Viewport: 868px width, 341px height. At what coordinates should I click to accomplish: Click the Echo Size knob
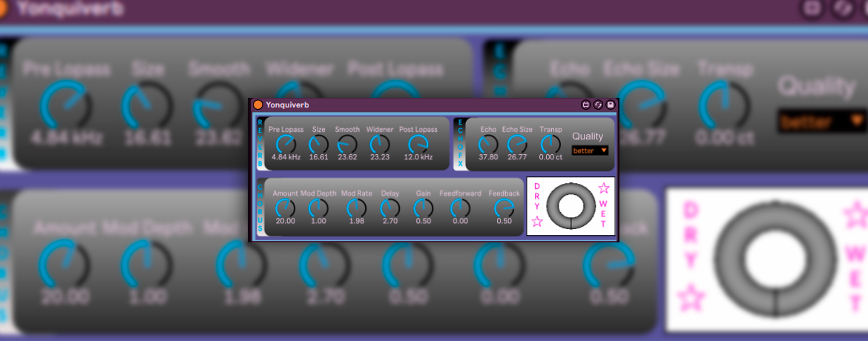(517, 143)
